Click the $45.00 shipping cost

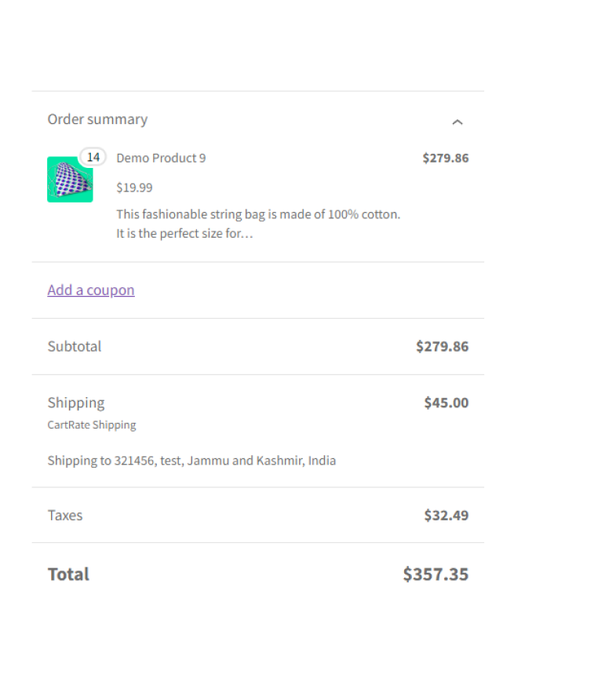coord(446,403)
